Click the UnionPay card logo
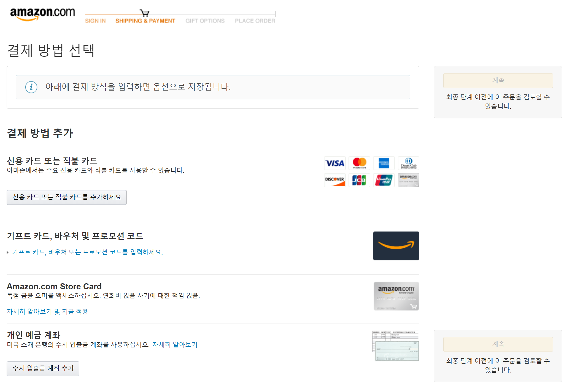The image size is (567, 392). [x=384, y=180]
